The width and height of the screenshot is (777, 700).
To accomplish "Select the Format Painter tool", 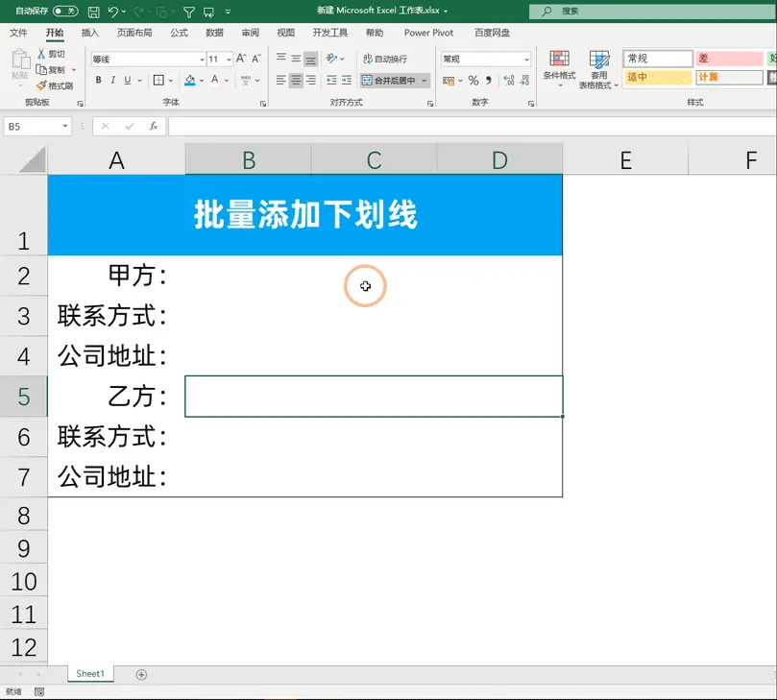I will coord(53,84).
